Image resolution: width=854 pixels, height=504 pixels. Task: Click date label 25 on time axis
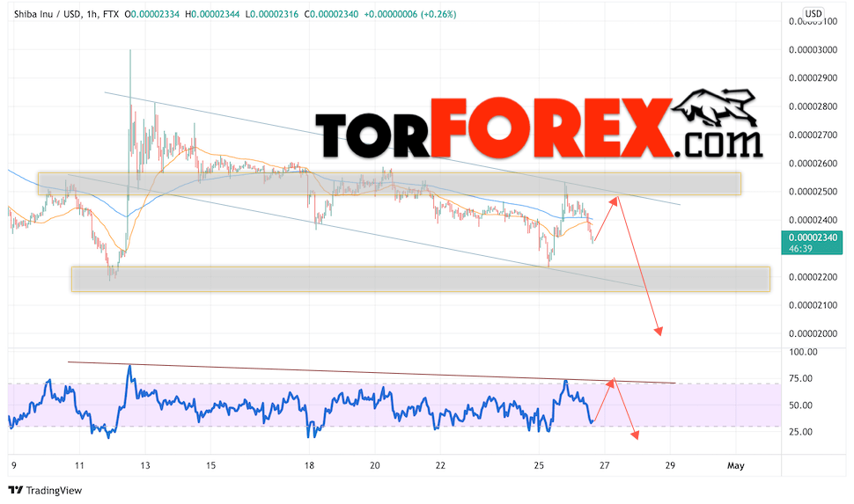click(539, 465)
